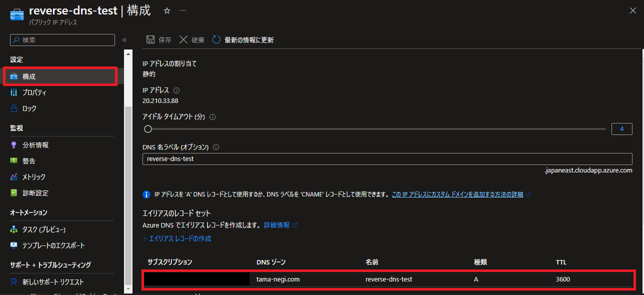Screen dimensions: 644x295
Task: Click the タスク (プレビュー) icon
Action: [x=14, y=229]
